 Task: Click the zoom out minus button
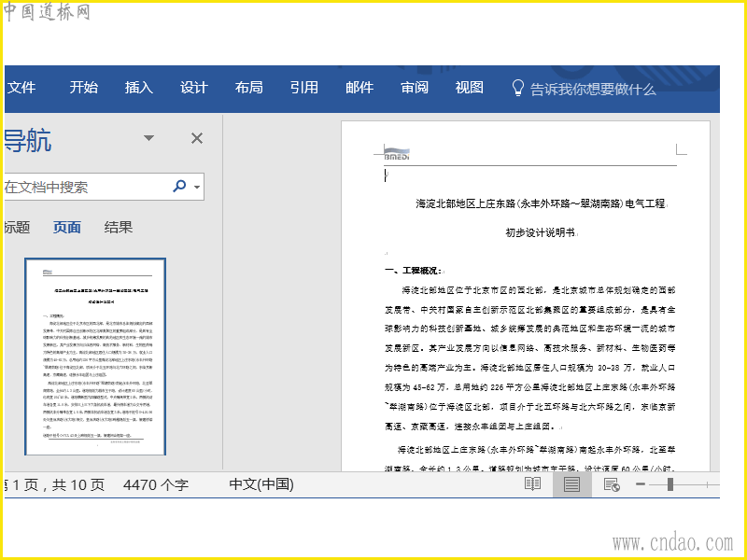tap(641, 484)
